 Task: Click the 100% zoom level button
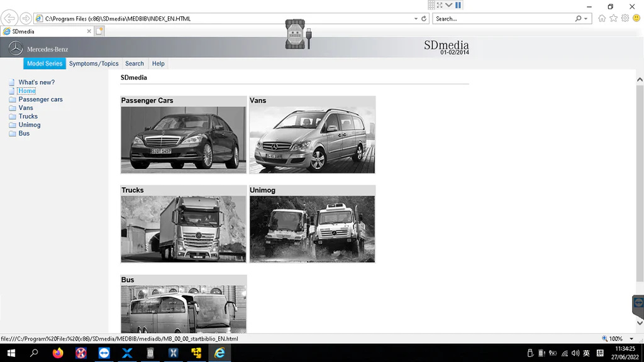click(x=612, y=339)
